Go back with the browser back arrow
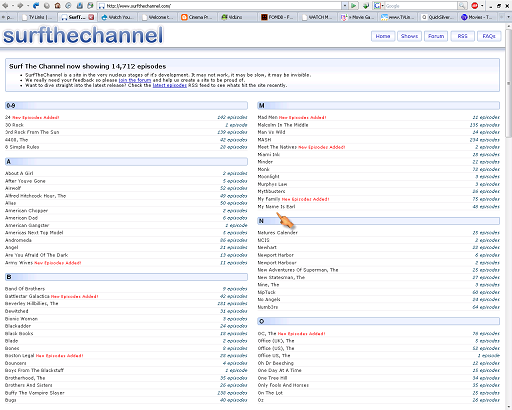Viewport: 512px width, 410px height. pos(5,6)
